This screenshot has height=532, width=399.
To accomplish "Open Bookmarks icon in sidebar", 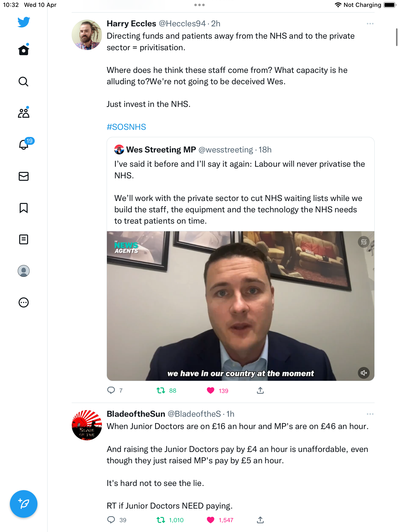I will [x=24, y=208].
